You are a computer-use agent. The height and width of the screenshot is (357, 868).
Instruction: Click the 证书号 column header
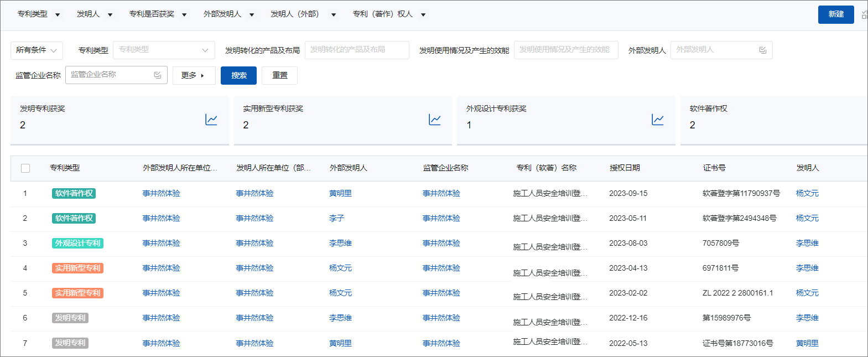click(714, 168)
